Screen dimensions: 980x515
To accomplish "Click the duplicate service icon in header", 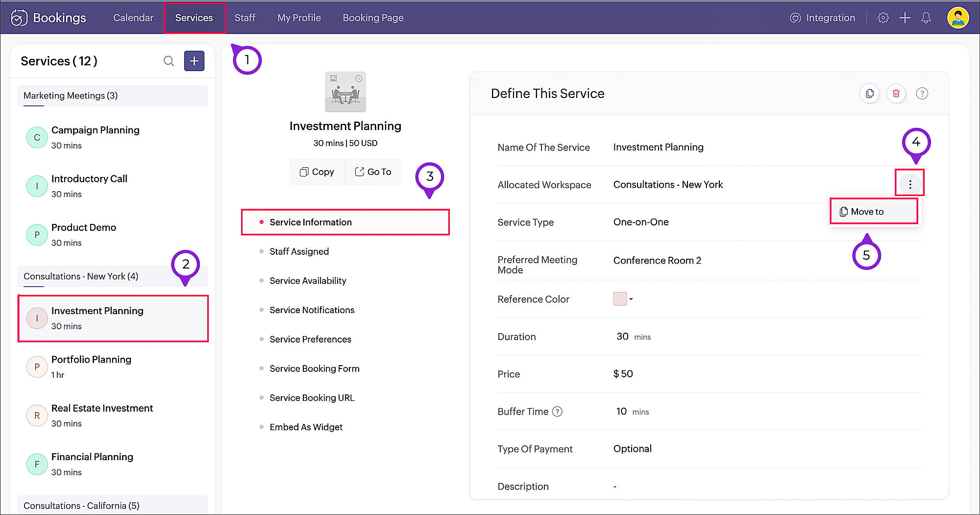I will (869, 94).
